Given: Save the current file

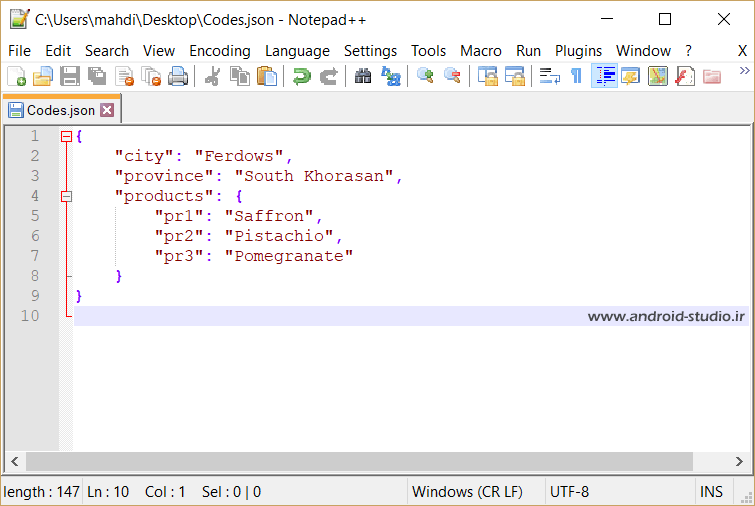Looking at the screenshot, I should pyautogui.click(x=70, y=76).
